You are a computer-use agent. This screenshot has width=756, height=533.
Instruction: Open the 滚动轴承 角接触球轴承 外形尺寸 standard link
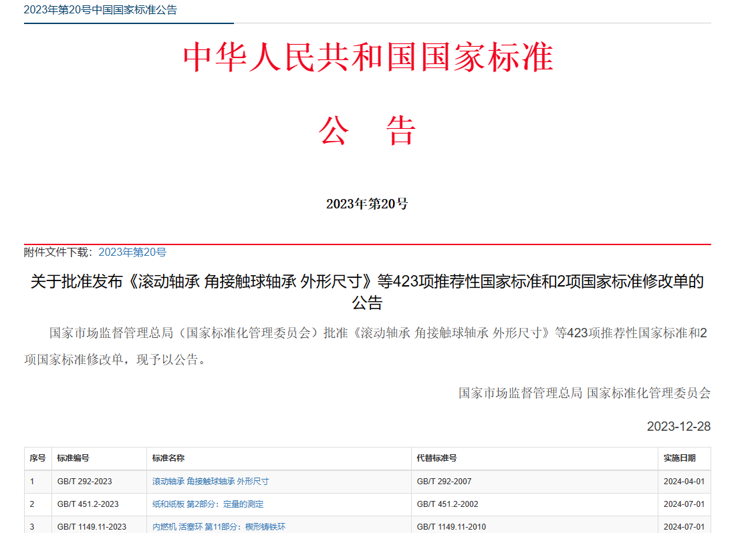210,481
